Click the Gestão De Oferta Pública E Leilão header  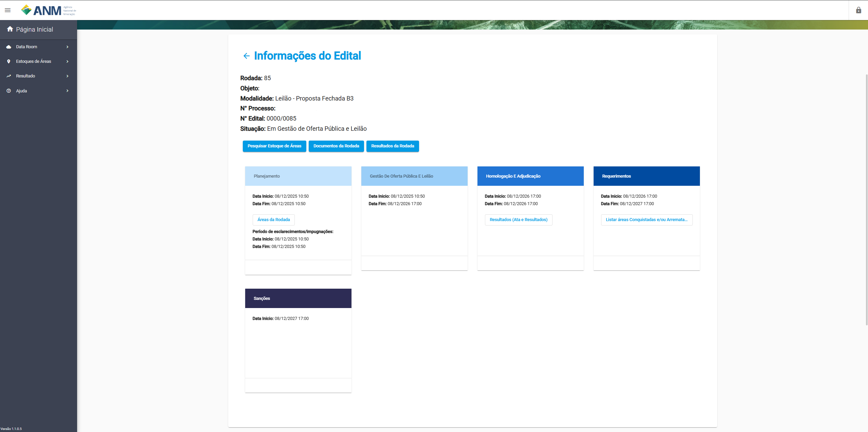tap(414, 176)
